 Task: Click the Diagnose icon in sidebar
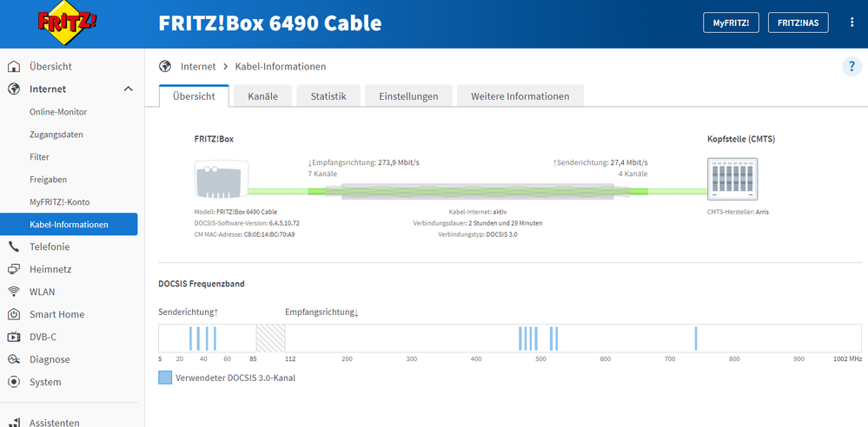coord(13,359)
